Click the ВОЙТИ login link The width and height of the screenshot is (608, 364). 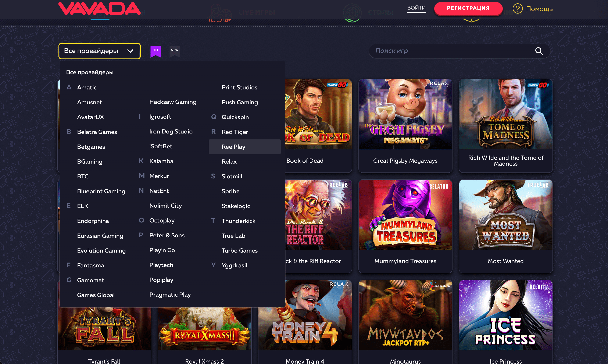click(416, 8)
